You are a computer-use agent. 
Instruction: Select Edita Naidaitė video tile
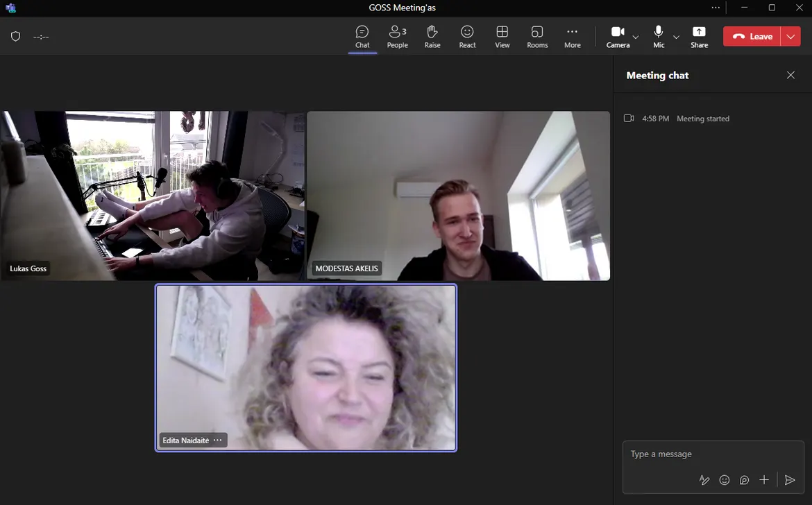click(306, 368)
